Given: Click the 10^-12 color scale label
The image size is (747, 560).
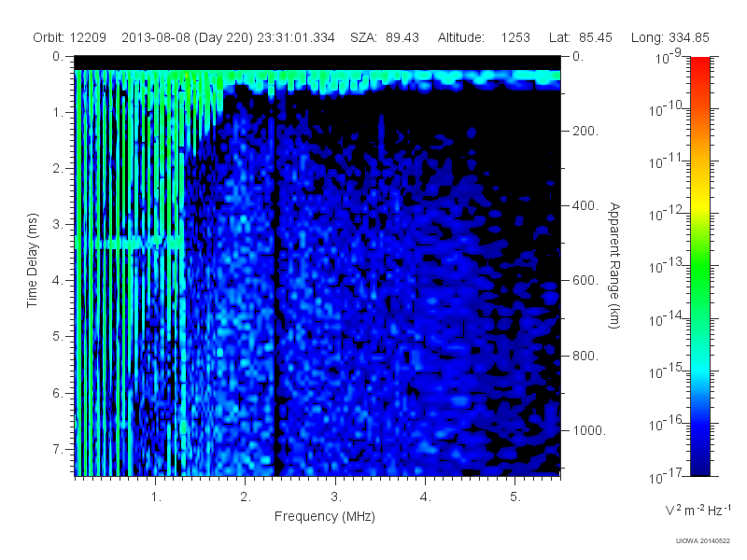Looking at the screenshot, I should (666, 214).
